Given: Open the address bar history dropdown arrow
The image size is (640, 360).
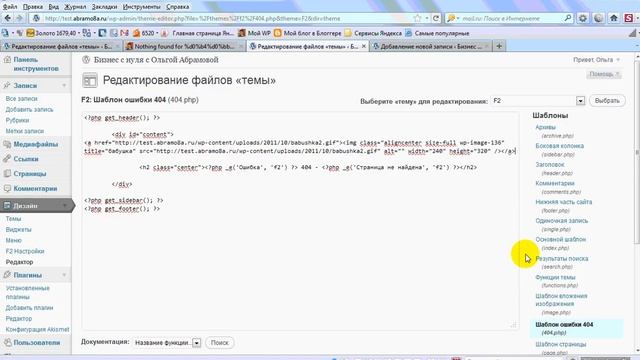Looking at the screenshot, I should pyautogui.click(x=427, y=18).
